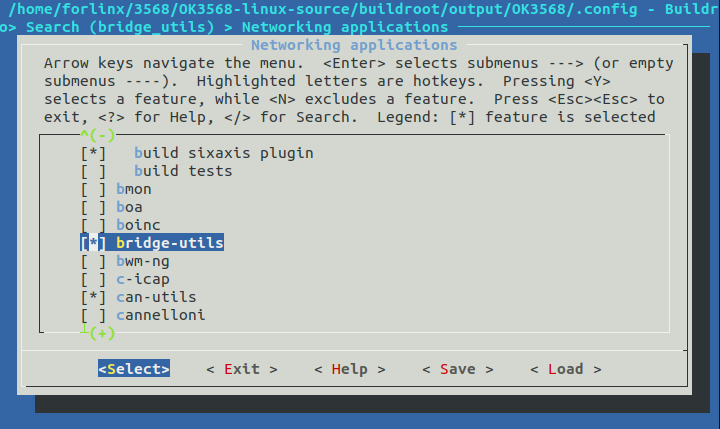Select the can-utils menu entry label
This screenshot has height=429, width=720.
156,297
